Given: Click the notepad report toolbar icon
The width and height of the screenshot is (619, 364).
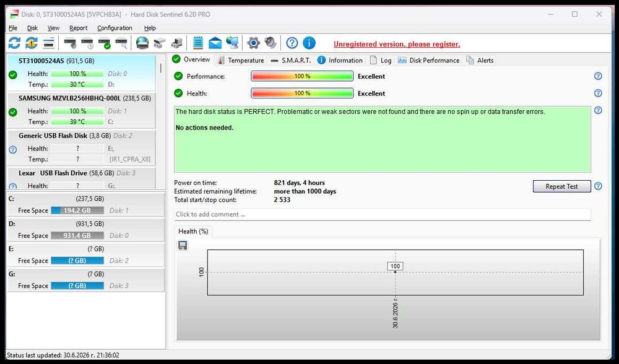Looking at the screenshot, I should click(198, 43).
